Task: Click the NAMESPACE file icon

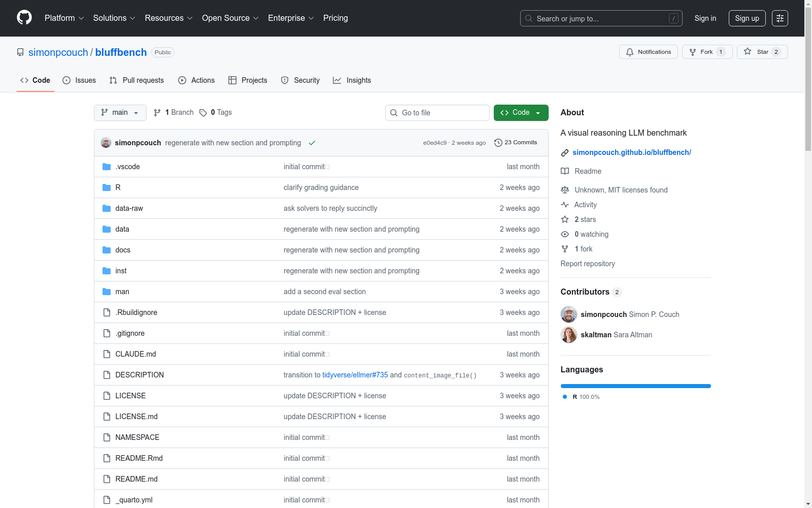Action: coord(107,437)
